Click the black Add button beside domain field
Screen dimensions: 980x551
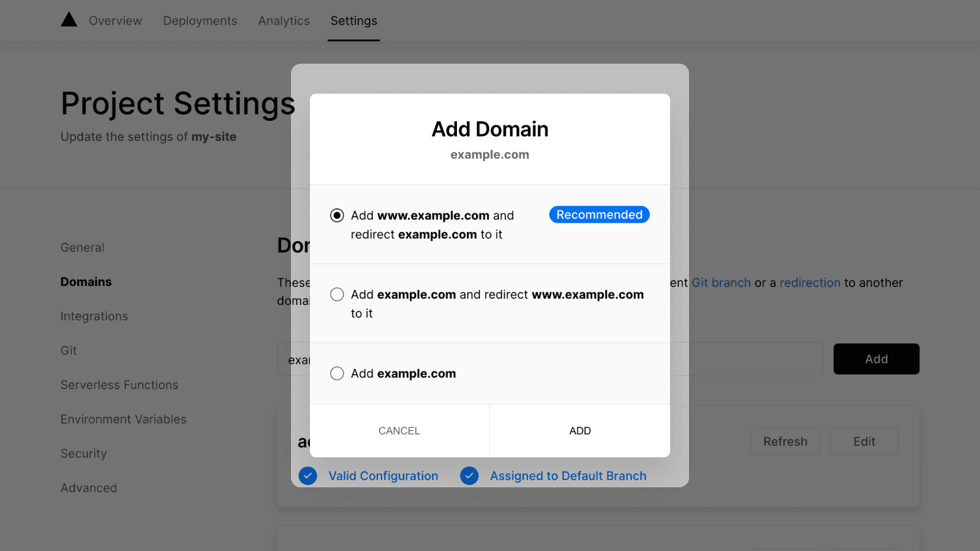pos(876,359)
